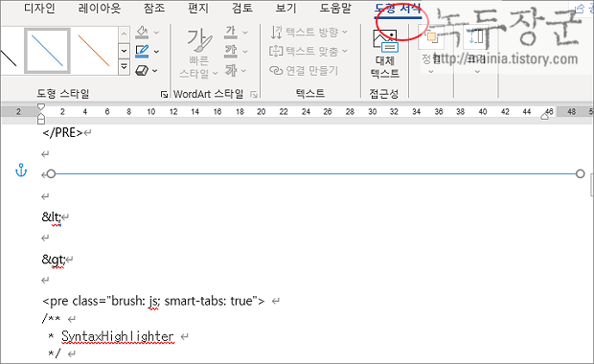Click the text fill 가 icon

coord(231,33)
